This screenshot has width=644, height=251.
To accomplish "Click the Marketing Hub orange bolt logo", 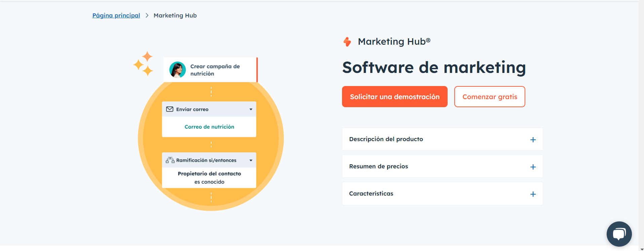I will point(347,42).
